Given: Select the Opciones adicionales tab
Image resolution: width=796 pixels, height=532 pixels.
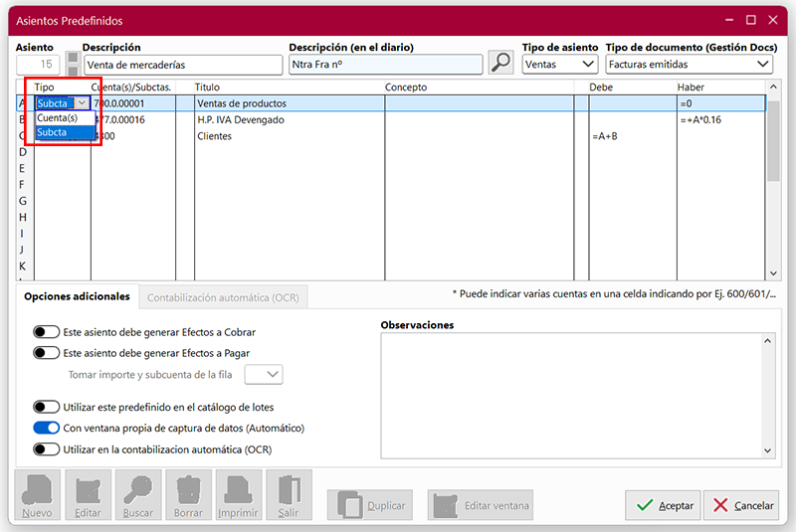Looking at the screenshot, I should coord(77,296).
